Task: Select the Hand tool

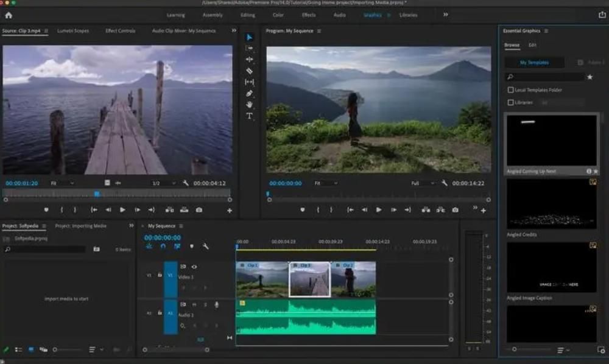Action: click(249, 105)
